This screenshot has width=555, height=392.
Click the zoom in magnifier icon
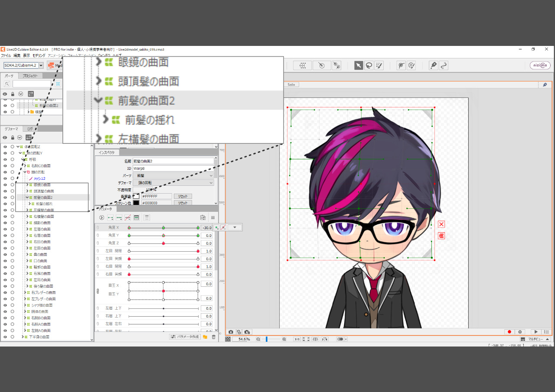[x=284, y=339]
